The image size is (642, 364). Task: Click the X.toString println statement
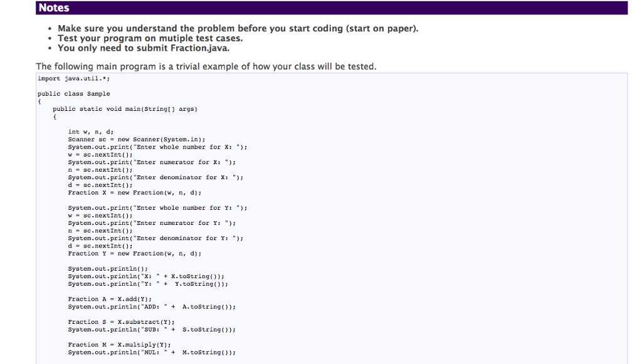pyautogui.click(x=147, y=276)
